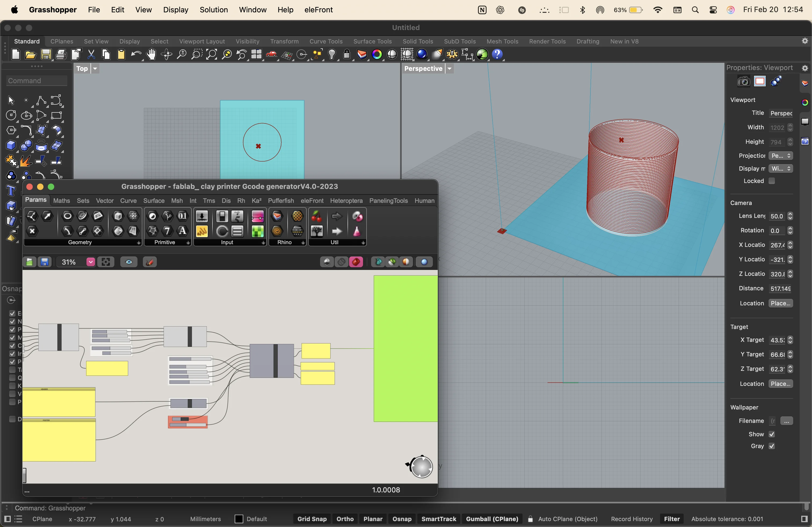Toggle the Locked viewport checkbox

[772, 181]
